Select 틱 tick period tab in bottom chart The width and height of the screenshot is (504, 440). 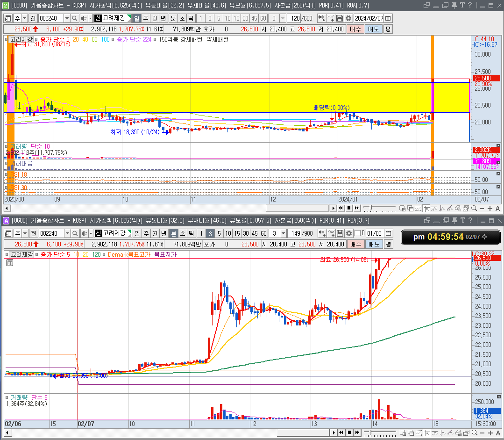pos(192,233)
